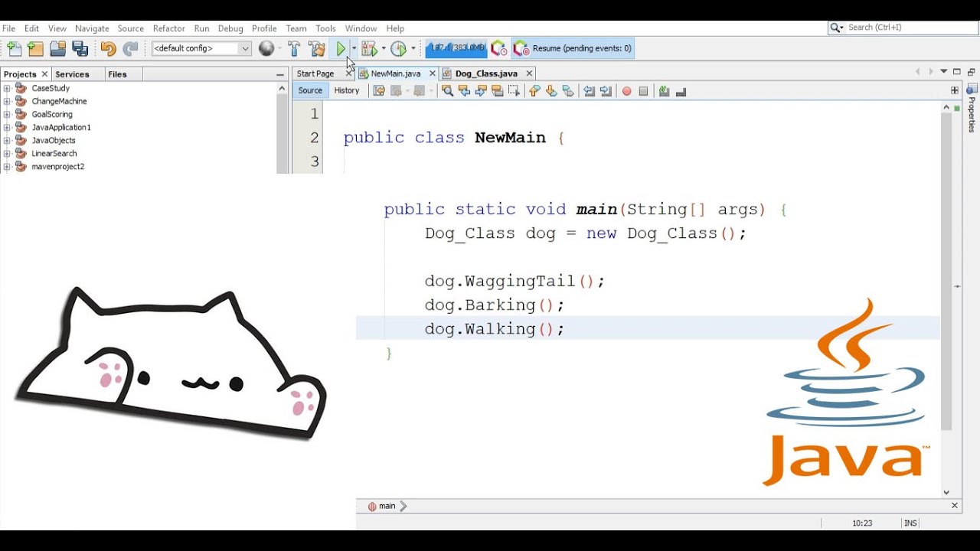Click the New Project toolbar icon
Screen dimensions: 980x551
pyautogui.click(x=35, y=49)
